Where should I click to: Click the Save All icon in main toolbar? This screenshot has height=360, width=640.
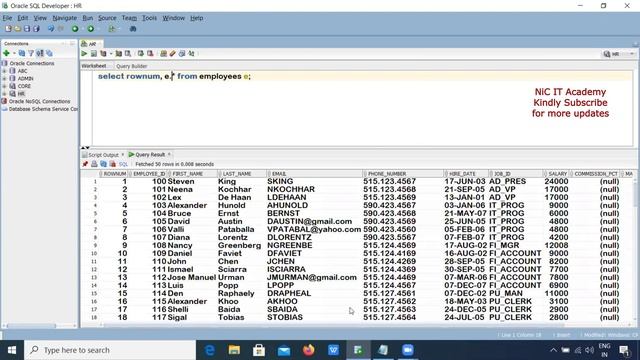click(36, 29)
